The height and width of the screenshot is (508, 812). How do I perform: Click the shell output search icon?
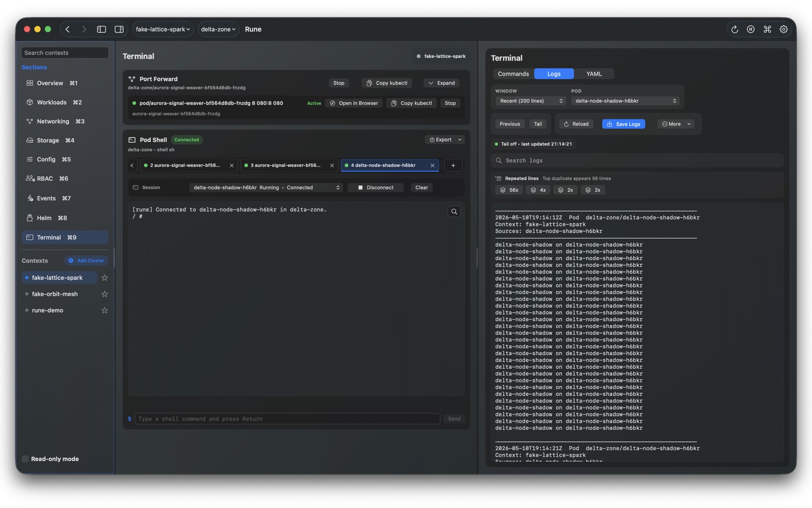(x=454, y=212)
